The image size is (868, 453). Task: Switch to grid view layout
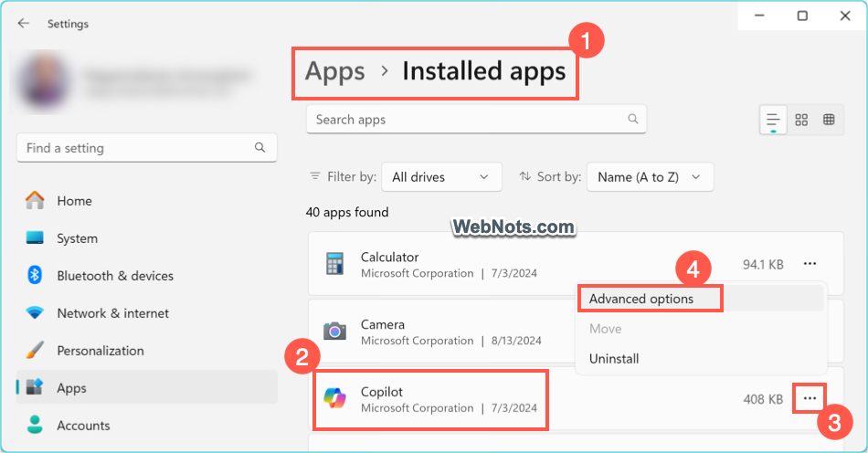(801, 120)
